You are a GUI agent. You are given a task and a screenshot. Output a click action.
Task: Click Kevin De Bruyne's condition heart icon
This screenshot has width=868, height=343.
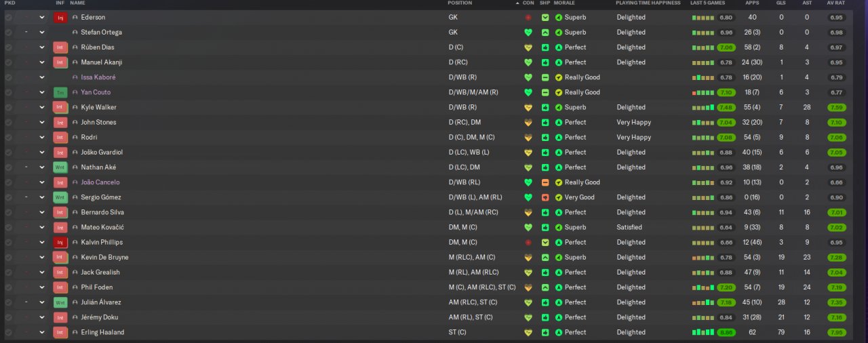point(528,258)
